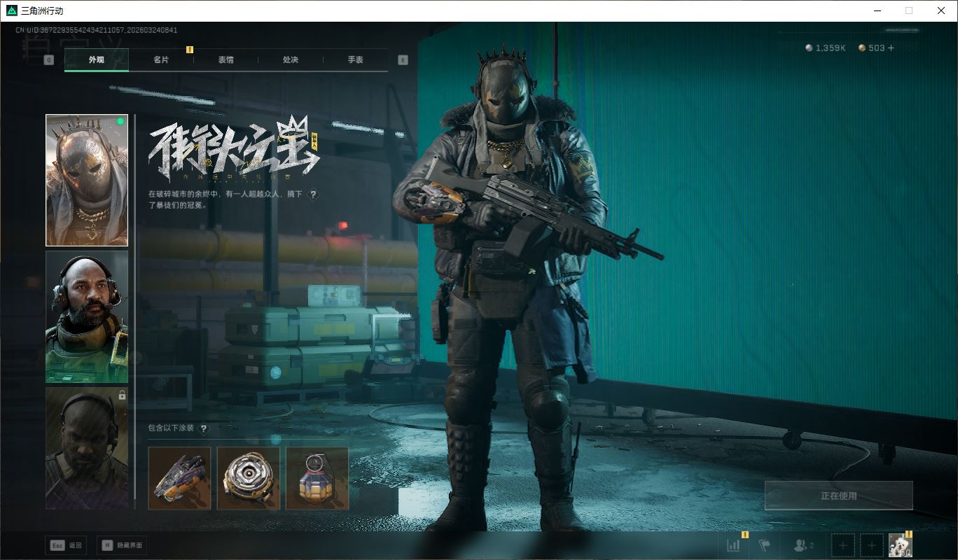The height and width of the screenshot is (560, 958).
Task: Click the 正在使用 button
Action: pyautogui.click(x=838, y=496)
